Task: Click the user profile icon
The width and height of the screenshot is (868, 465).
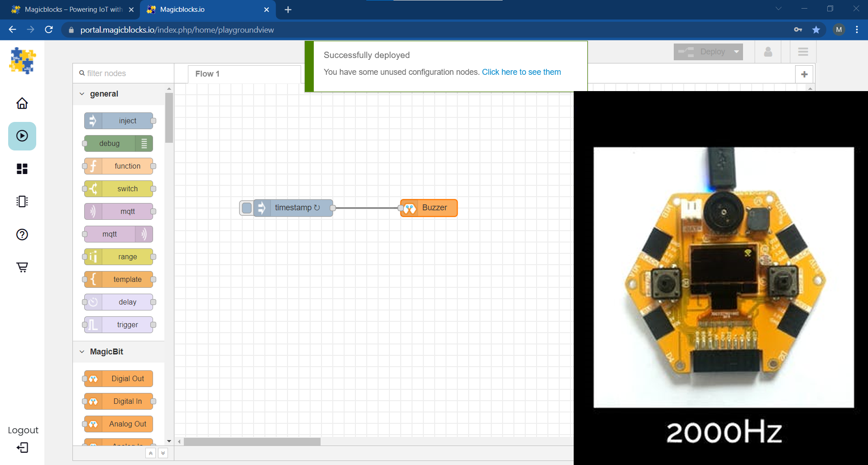Action: tap(768, 52)
